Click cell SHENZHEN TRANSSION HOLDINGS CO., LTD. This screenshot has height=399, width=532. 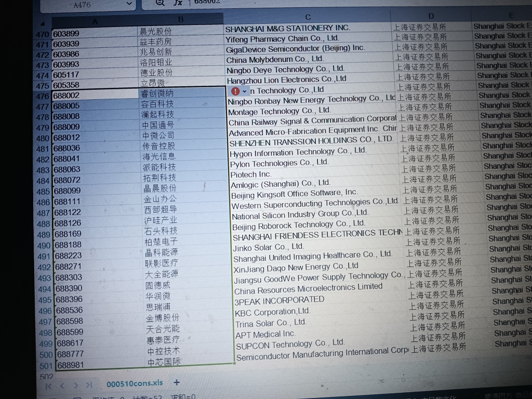coord(312,141)
